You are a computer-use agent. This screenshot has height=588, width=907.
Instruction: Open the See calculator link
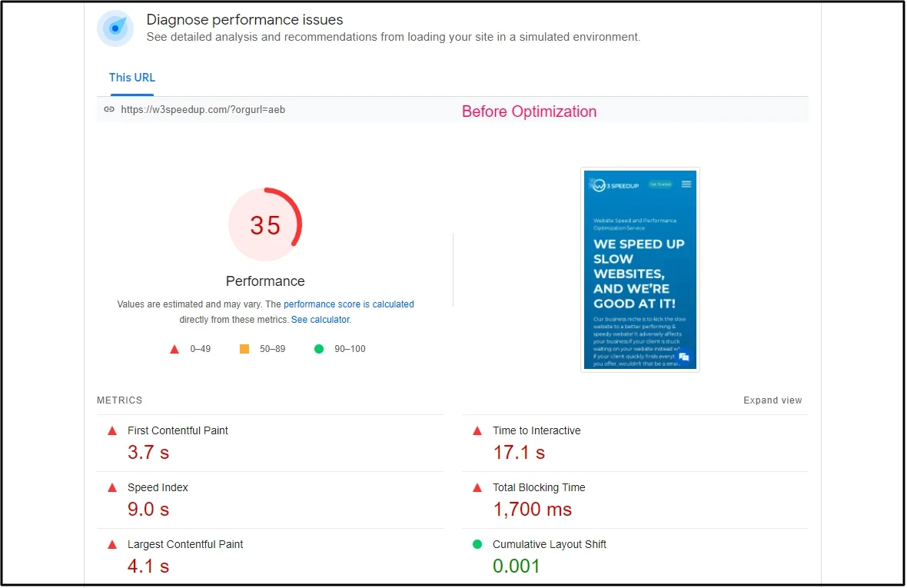pos(320,320)
